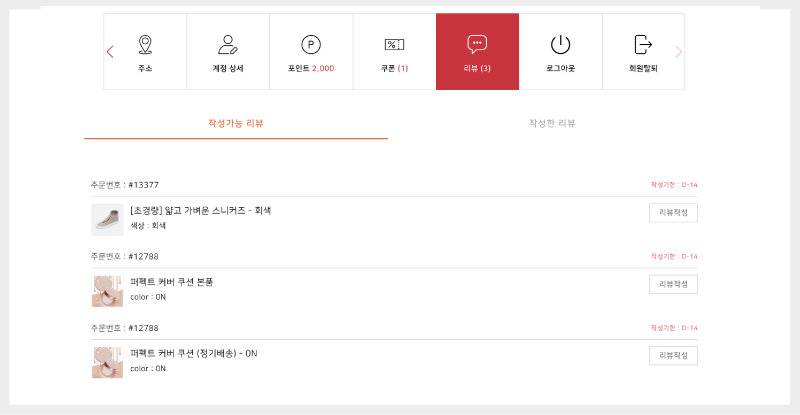
Task: Click 리뷰작성 for 퍼펙트 커버 쿠션 본품
Action: pos(673,284)
